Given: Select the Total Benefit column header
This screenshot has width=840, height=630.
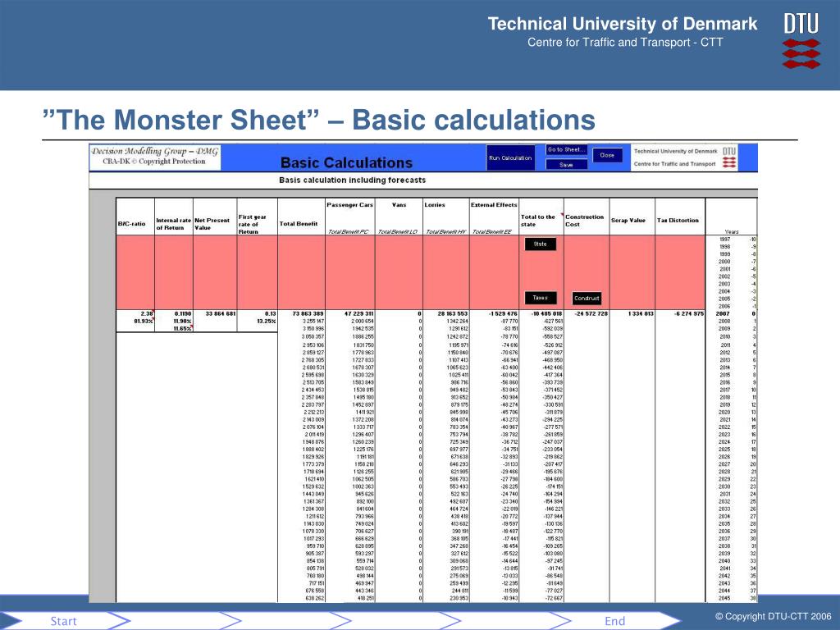Looking at the screenshot, I should click(299, 224).
